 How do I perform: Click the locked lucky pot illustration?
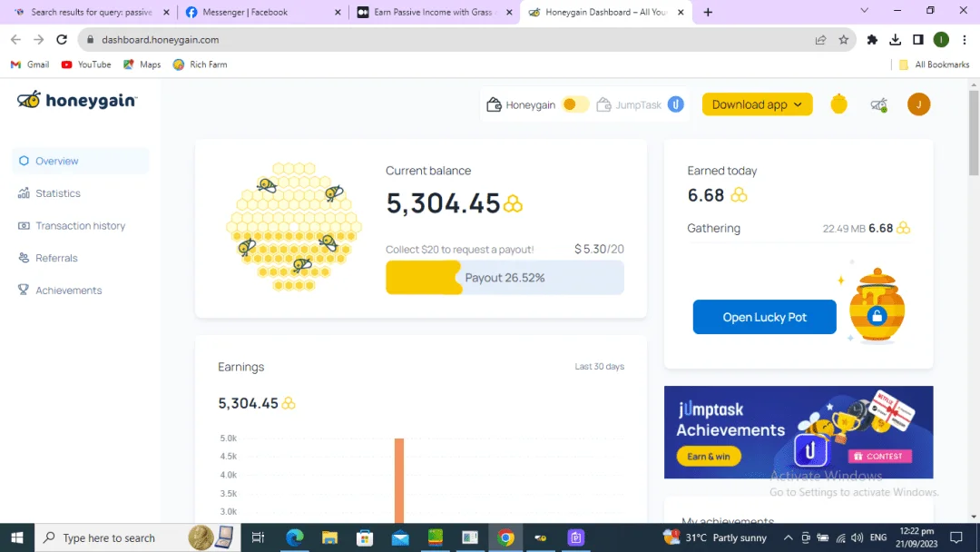[877, 306]
